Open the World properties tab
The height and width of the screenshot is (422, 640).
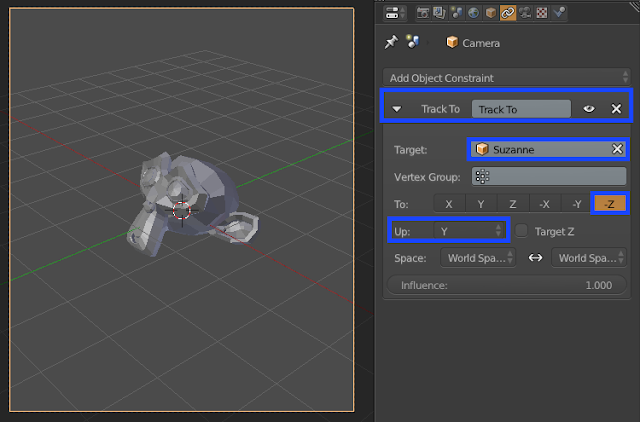[x=473, y=13]
